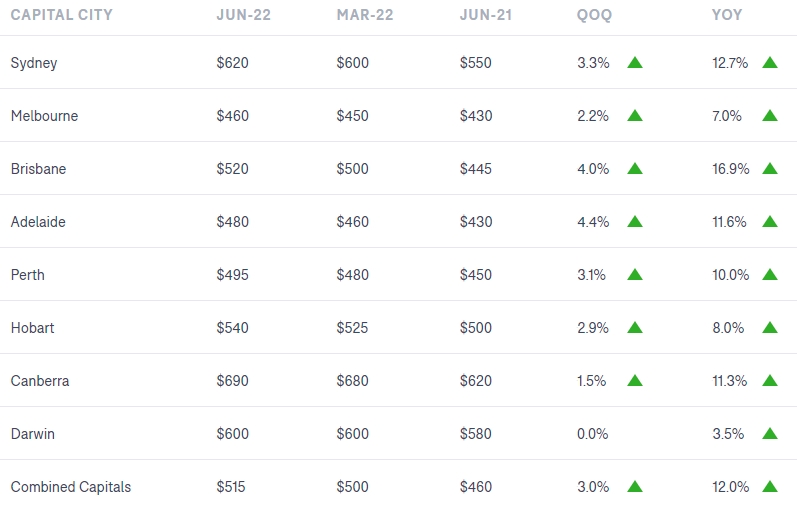Click Perth's YOY up arrow icon

tap(770, 275)
